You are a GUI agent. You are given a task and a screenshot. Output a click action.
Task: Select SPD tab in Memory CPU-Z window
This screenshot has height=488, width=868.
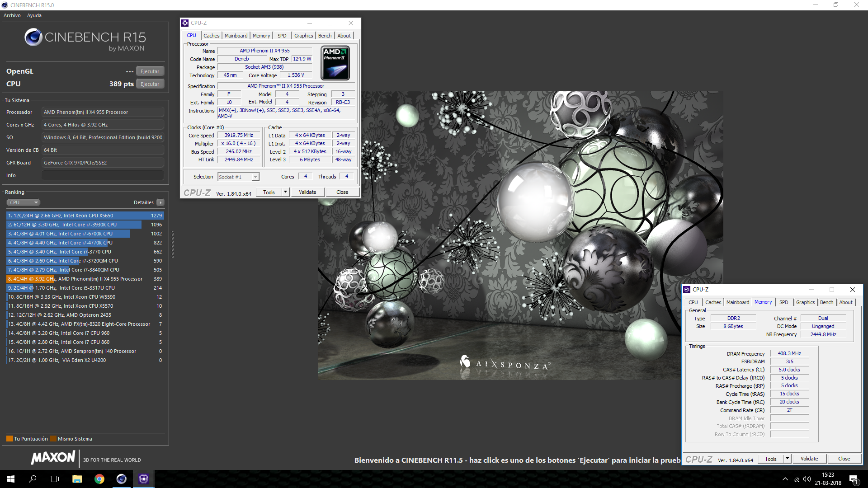[784, 302]
